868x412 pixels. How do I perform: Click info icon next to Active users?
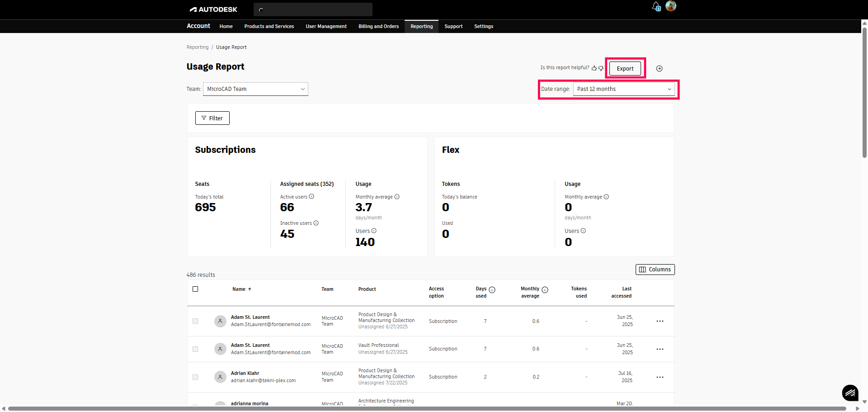(x=311, y=197)
